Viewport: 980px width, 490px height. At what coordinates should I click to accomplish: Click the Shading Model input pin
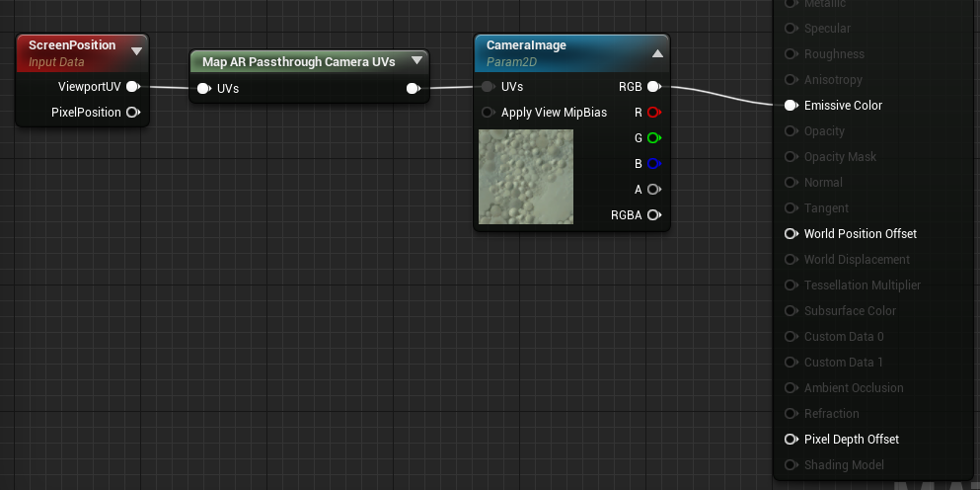791,465
